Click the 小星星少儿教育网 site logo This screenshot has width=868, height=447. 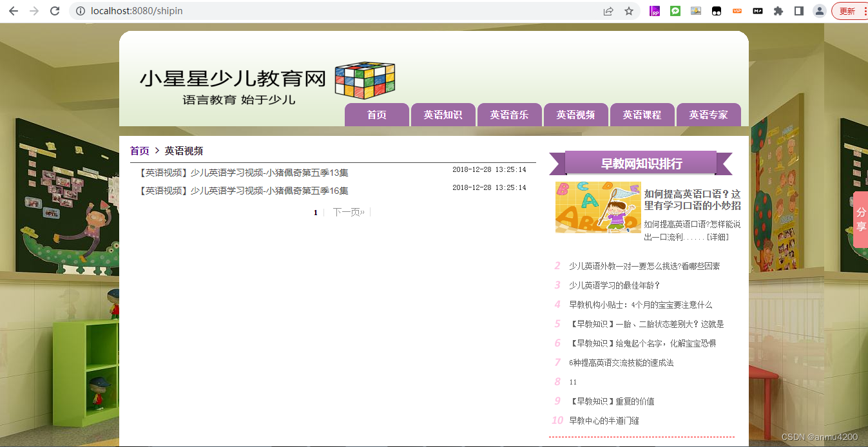point(233,79)
